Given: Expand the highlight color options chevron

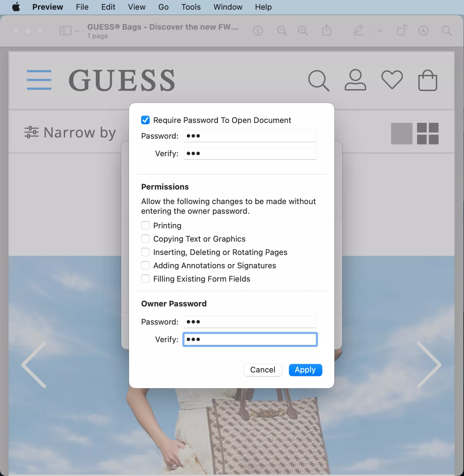Looking at the screenshot, I should point(379,31).
